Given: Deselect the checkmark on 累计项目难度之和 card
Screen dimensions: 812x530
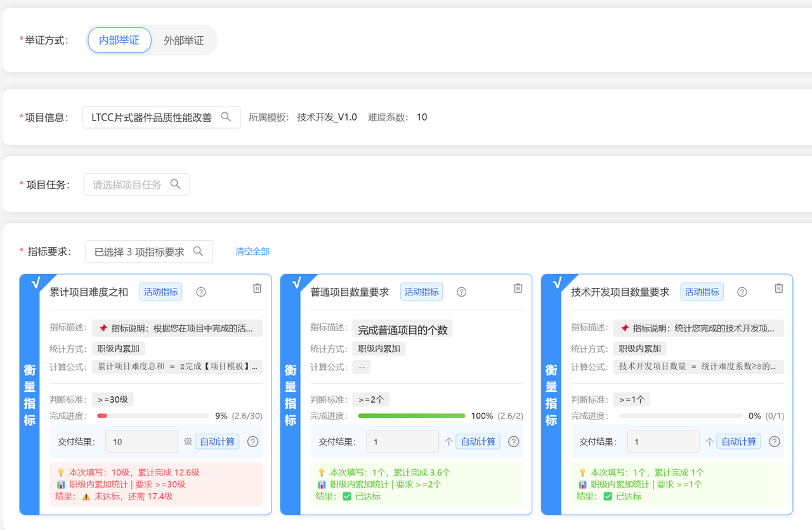Looking at the screenshot, I should (36, 283).
